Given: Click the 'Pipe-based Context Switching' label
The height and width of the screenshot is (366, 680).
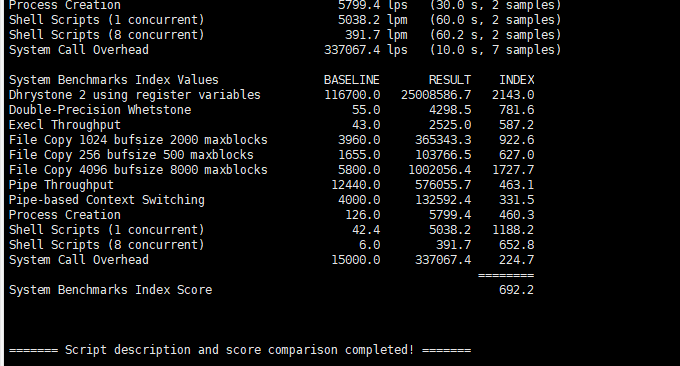Looking at the screenshot, I should point(107,200).
